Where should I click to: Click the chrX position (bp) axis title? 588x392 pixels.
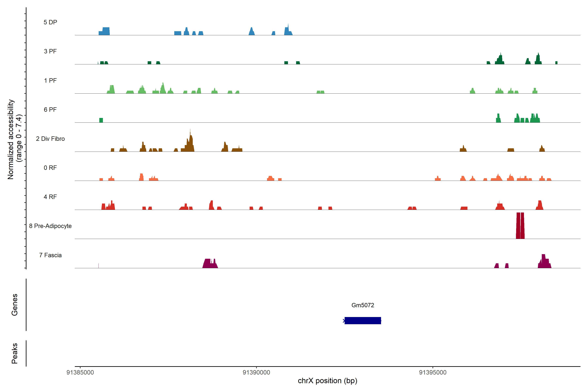327,381
